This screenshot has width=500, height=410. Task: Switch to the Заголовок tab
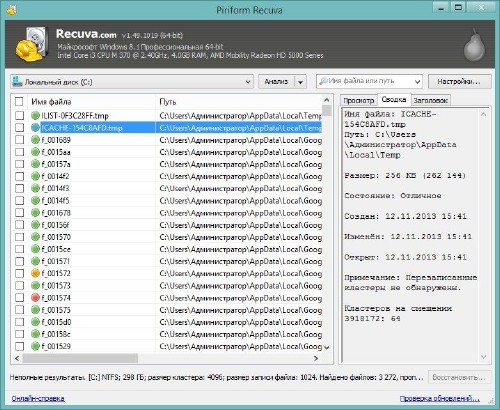(x=430, y=100)
